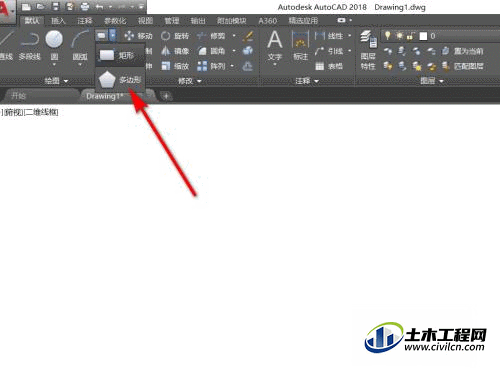Click the Erase icon in modify panel

pos(248,36)
